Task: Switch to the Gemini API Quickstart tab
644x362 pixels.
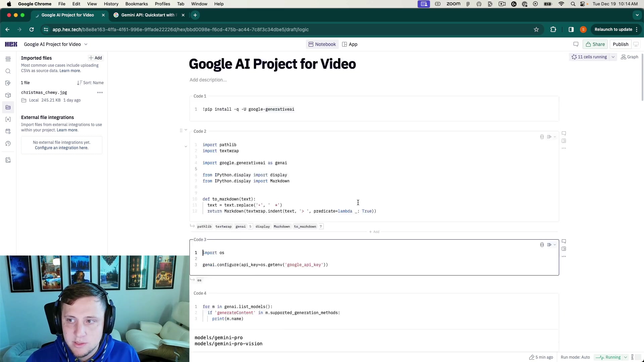Action: coord(149,15)
